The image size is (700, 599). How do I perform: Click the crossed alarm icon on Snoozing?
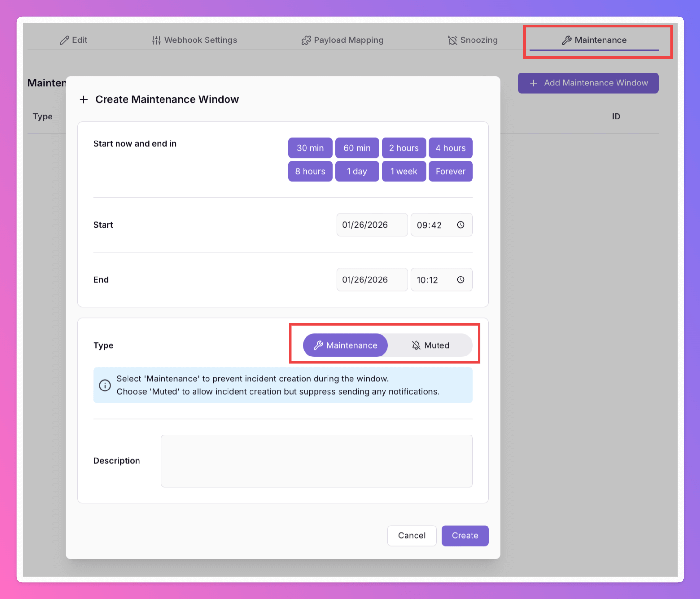point(452,40)
